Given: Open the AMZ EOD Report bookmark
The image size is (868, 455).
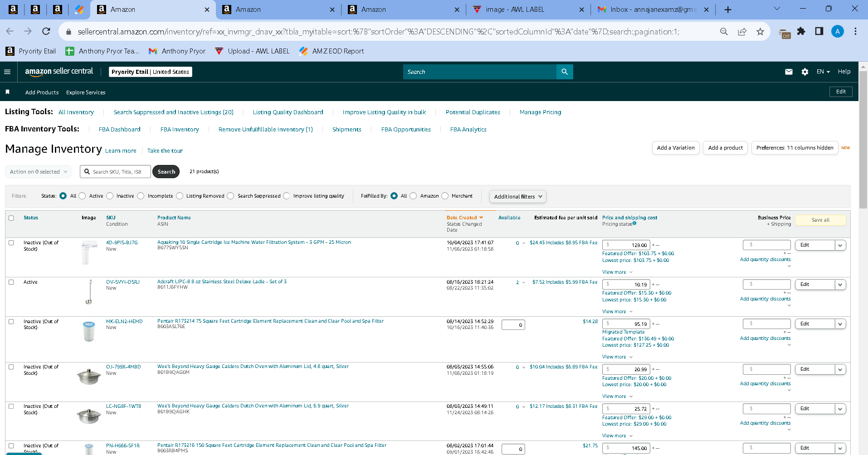Looking at the screenshot, I should click(x=332, y=51).
